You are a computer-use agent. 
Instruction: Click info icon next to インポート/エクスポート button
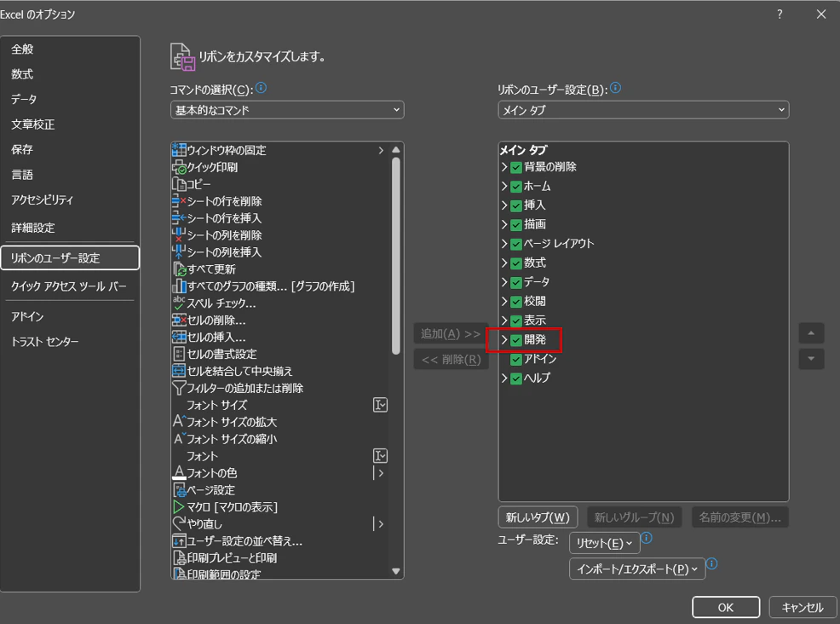coord(712,563)
